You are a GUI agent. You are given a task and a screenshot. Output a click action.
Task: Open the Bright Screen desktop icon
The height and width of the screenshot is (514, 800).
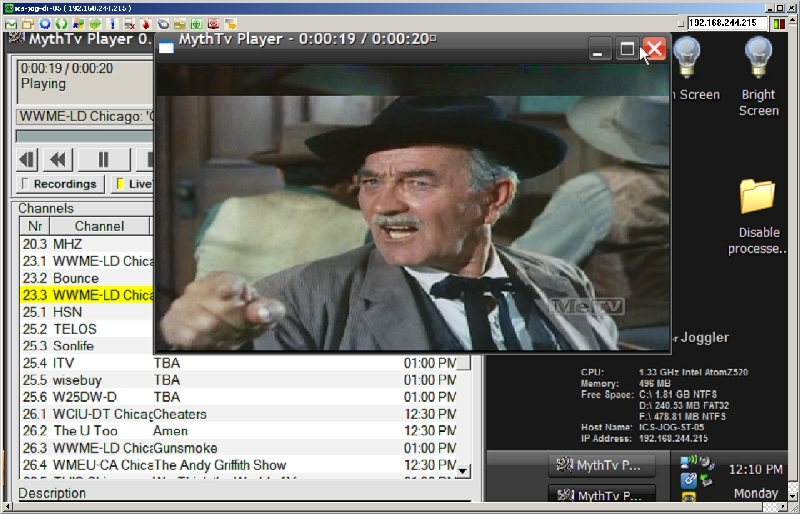[x=758, y=77]
